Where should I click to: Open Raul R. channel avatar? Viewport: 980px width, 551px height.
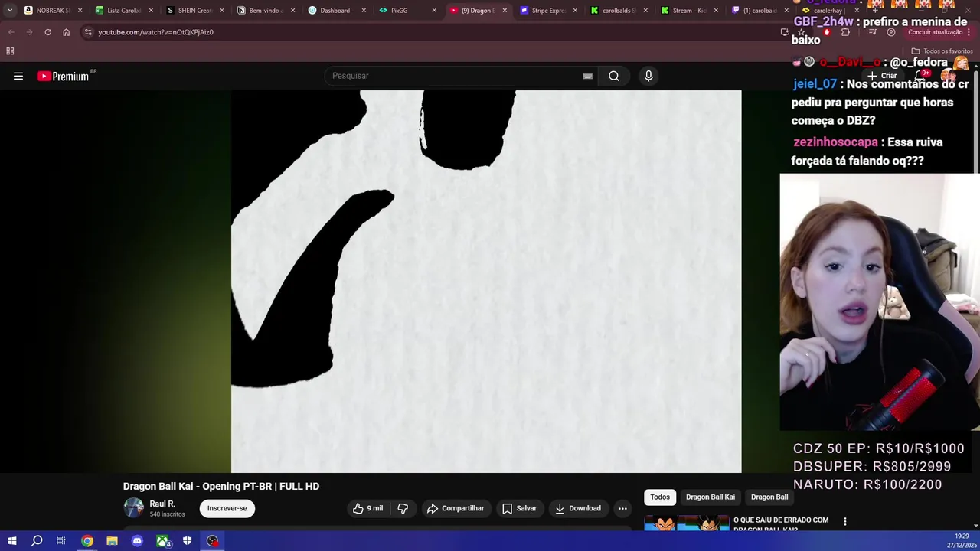[x=134, y=507]
